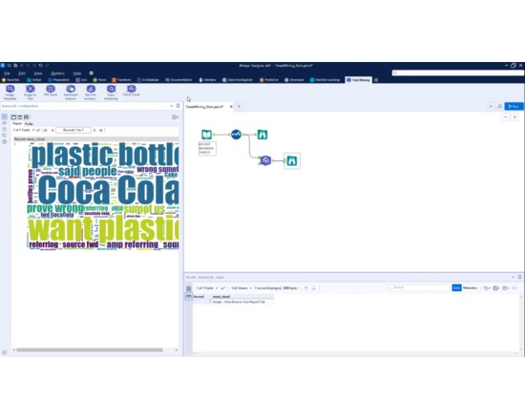The width and height of the screenshot is (525, 420).
Task: Toggle split-pane view in Browse configuration
Action: [20, 117]
